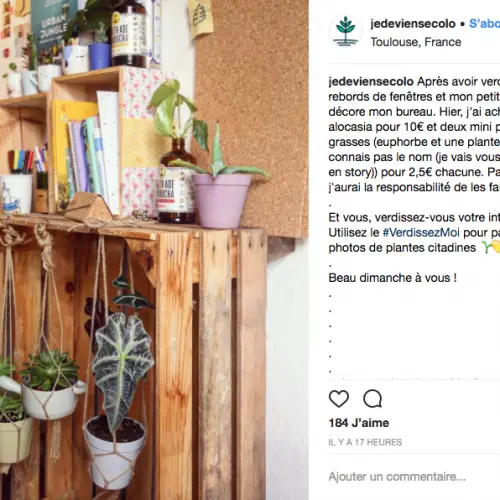Viewport: 500px width, 500px height.
Task: Click the hanging succulent in white pot
Action: tap(50, 385)
